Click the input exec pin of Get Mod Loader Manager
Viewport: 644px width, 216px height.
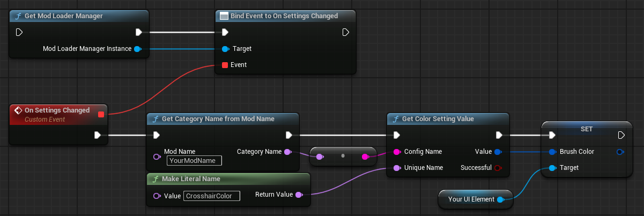click(19, 33)
